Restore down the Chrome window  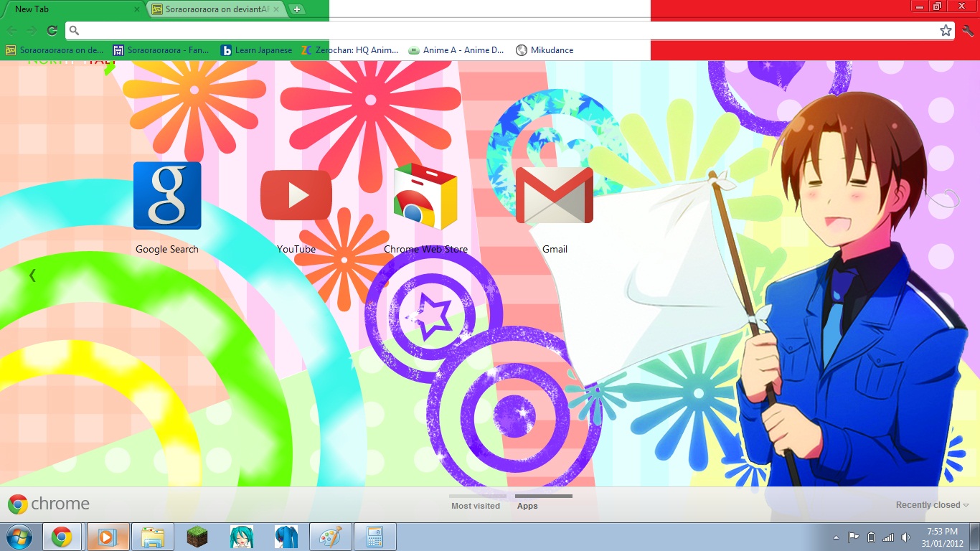[x=937, y=6]
